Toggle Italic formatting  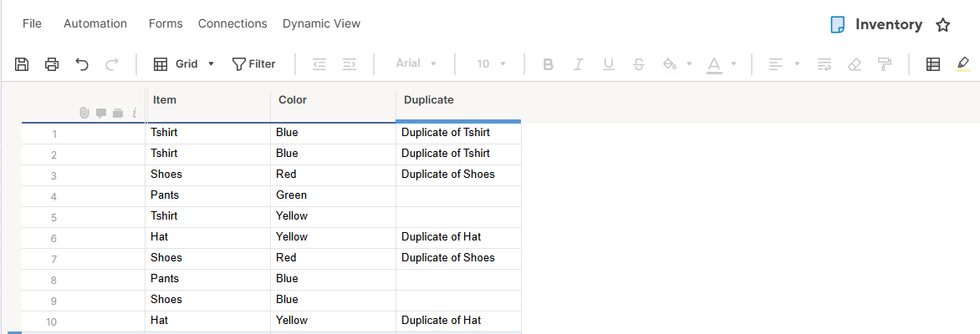[x=578, y=63]
